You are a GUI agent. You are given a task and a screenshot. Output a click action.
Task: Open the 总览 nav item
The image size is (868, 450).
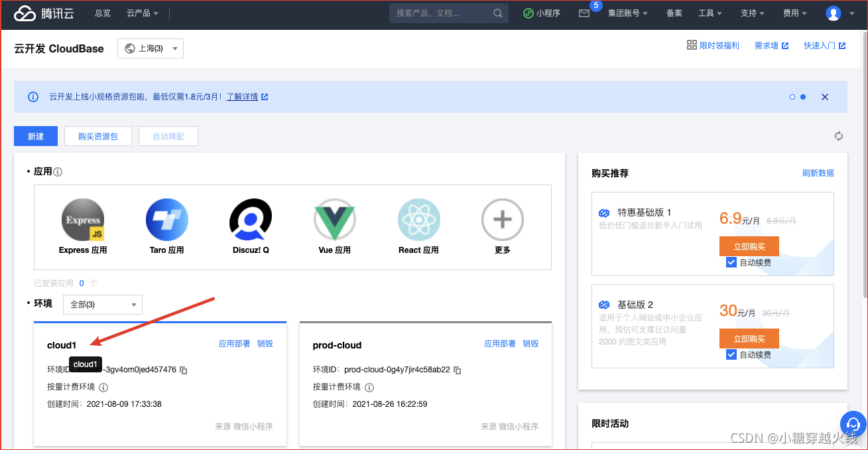pos(103,13)
